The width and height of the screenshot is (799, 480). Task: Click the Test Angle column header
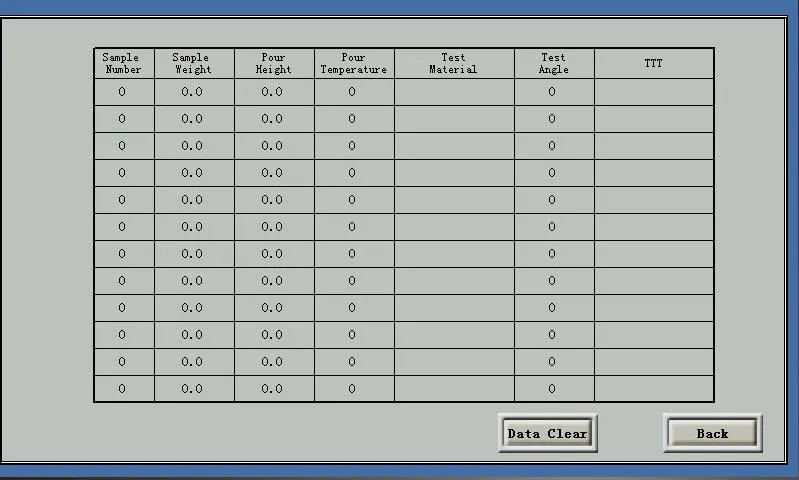tap(553, 64)
